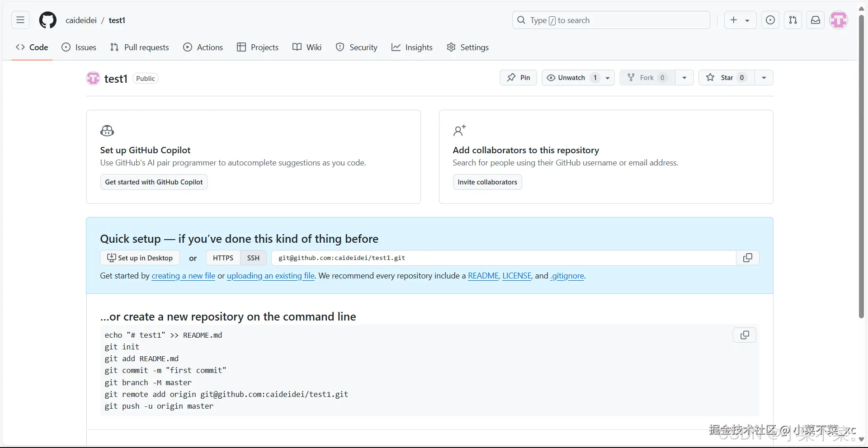
Task: Open the README recommendation link
Action: point(483,276)
